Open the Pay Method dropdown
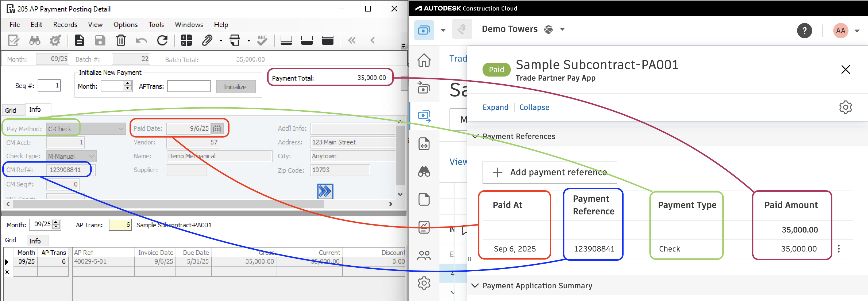Image resolution: width=868 pixels, height=301 pixels. pos(121,129)
